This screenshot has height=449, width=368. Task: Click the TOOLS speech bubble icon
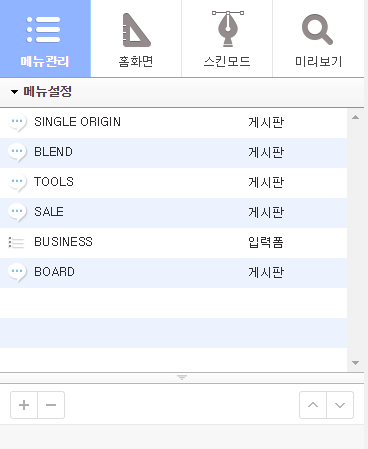pos(17,182)
